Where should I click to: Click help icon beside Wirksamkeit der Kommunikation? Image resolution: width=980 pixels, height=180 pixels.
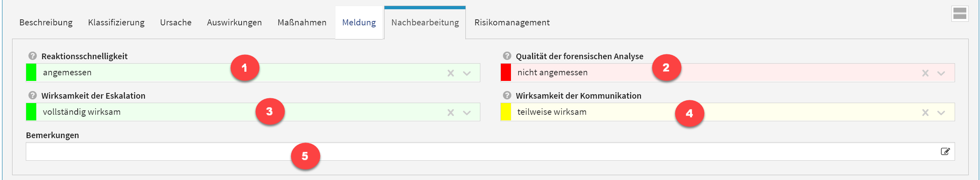(507, 95)
